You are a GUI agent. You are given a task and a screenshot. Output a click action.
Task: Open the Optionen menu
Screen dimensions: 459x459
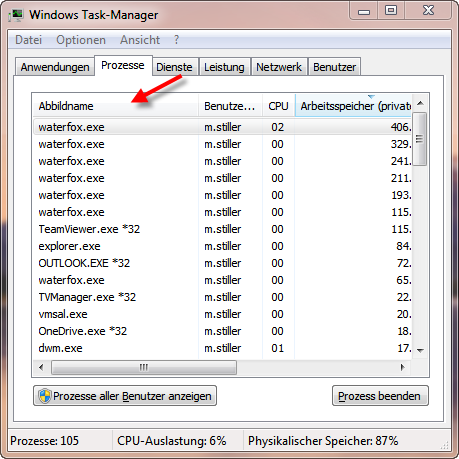(81, 40)
